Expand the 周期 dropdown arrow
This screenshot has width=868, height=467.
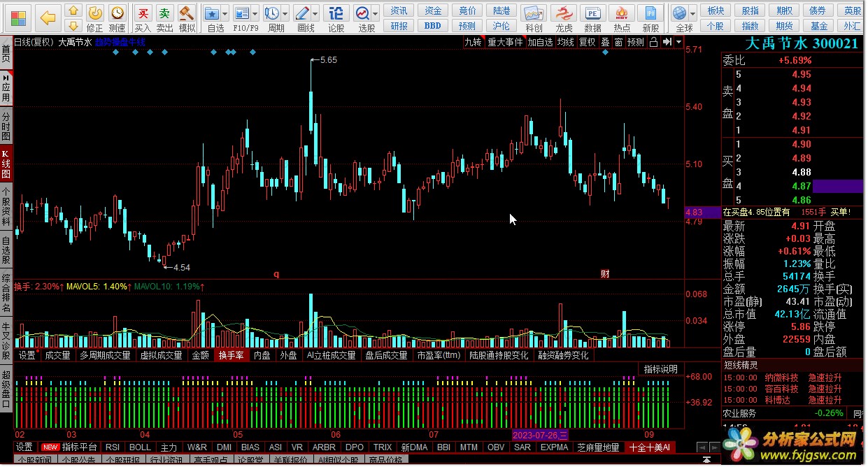coord(285,13)
